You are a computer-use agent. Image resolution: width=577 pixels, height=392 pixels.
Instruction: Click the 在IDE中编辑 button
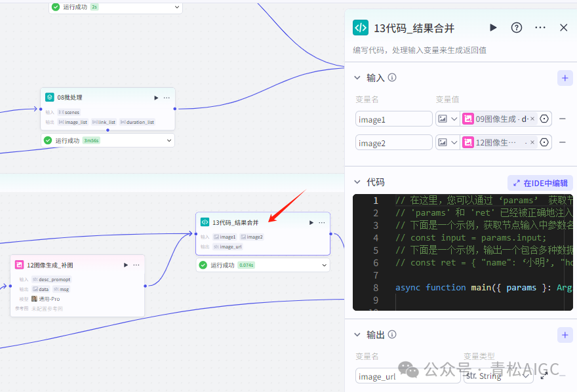pyautogui.click(x=540, y=183)
